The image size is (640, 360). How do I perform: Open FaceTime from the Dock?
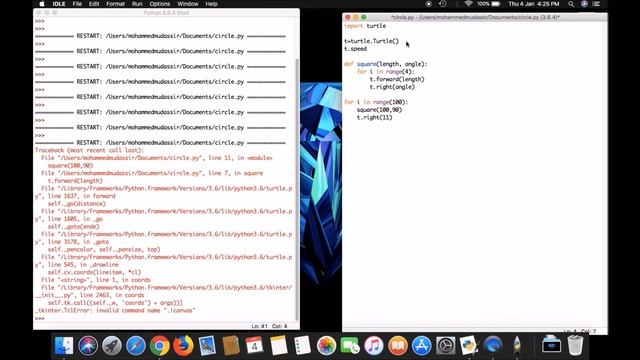pyautogui.click(x=350, y=346)
